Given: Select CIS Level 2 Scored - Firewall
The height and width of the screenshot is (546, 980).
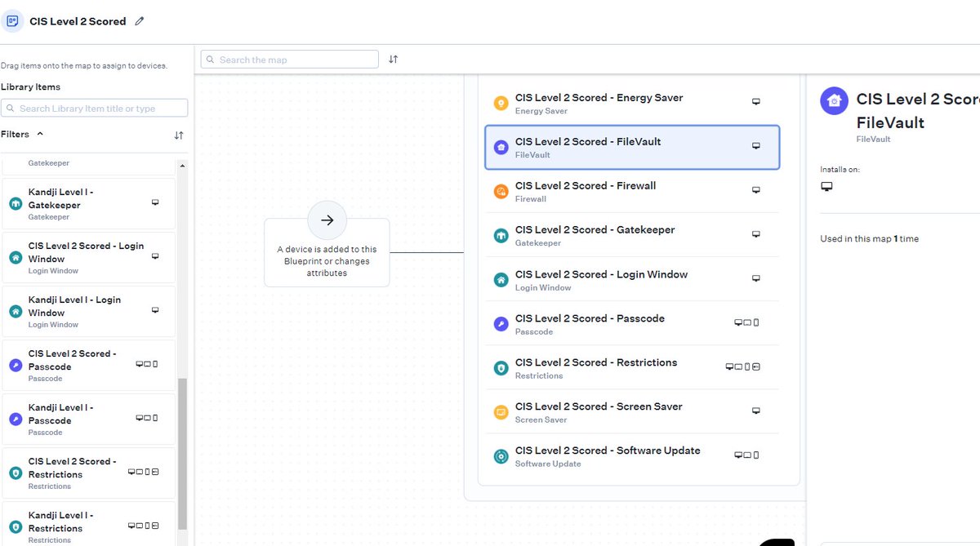Looking at the screenshot, I should [x=633, y=192].
